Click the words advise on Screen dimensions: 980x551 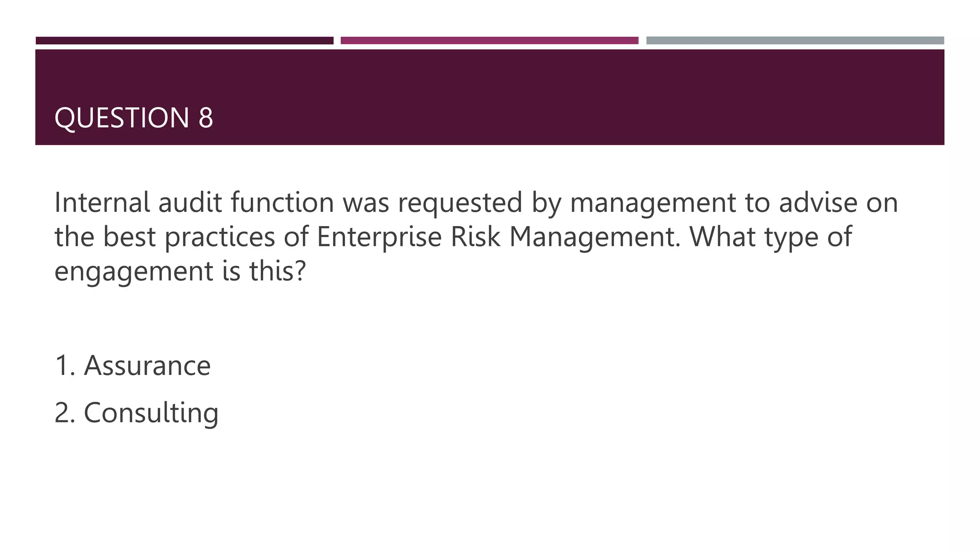coord(838,202)
